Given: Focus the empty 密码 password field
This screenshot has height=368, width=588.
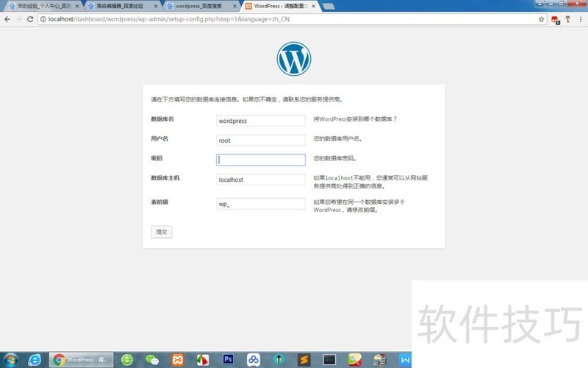Looking at the screenshot, I should pos(261,160).
